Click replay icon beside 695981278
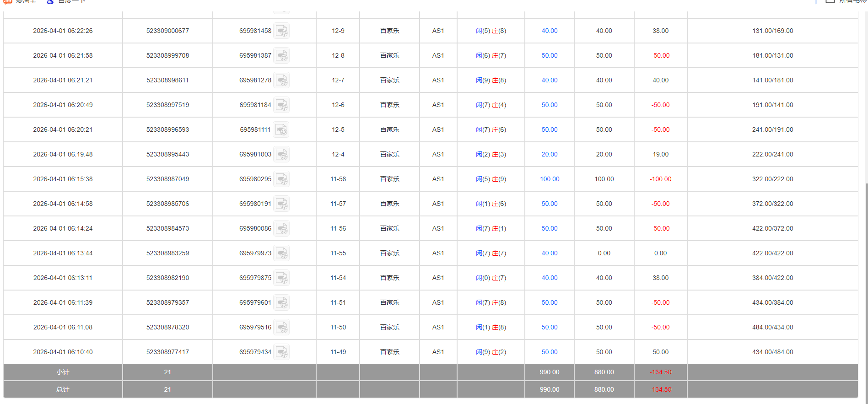The width and height of the screenshot is (868, 404). [x=281, y=81]
